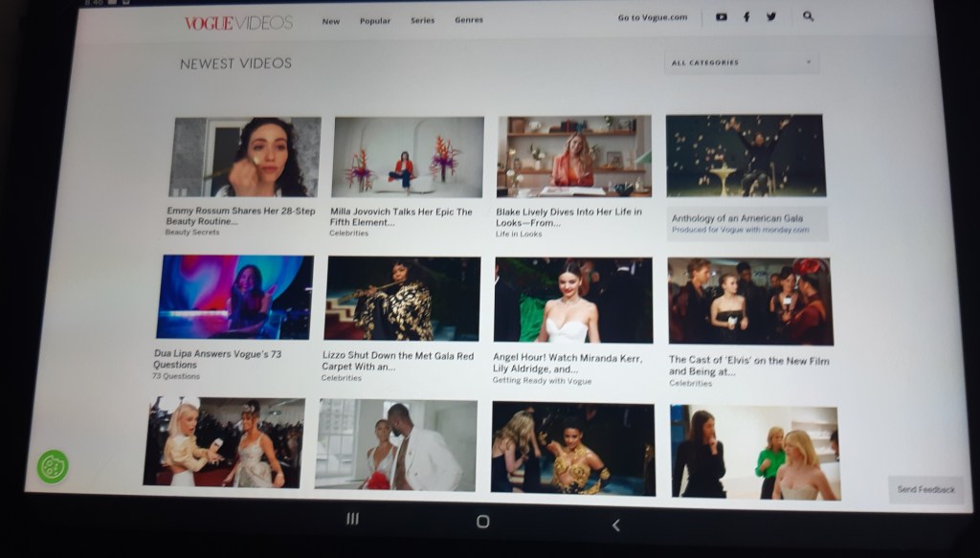Expand the All Categories dropdown
980x558 pixels.
click(741, 63)
